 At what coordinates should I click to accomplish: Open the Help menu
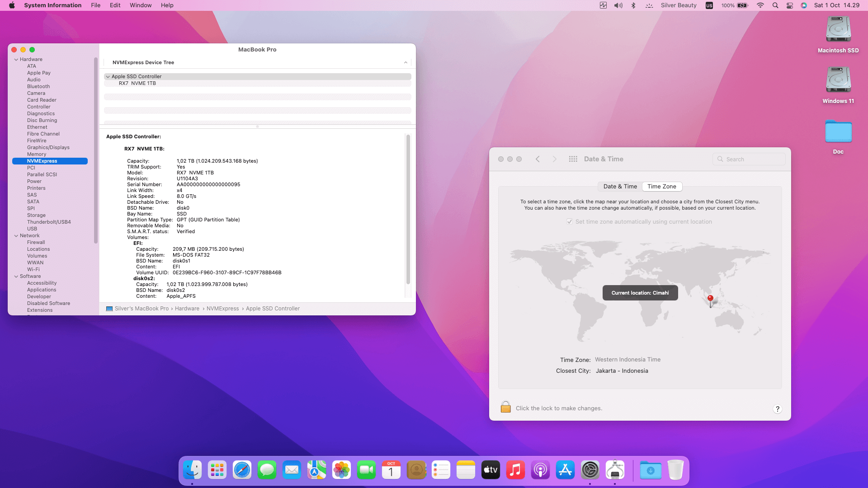click(x=167, y=5)
